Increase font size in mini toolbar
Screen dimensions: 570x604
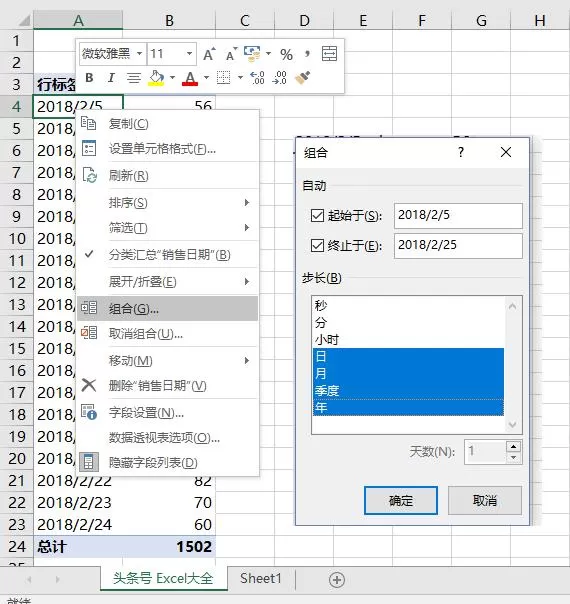(x=209, y=54)
